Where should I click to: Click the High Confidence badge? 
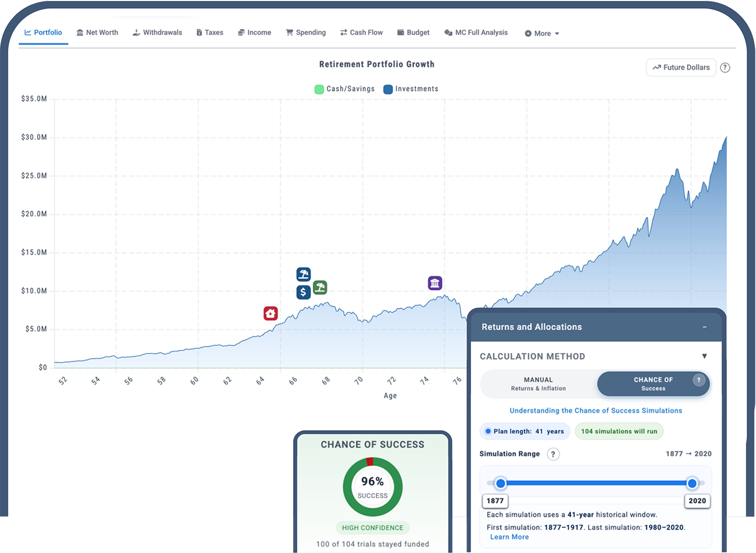click(x=372, y=528)
